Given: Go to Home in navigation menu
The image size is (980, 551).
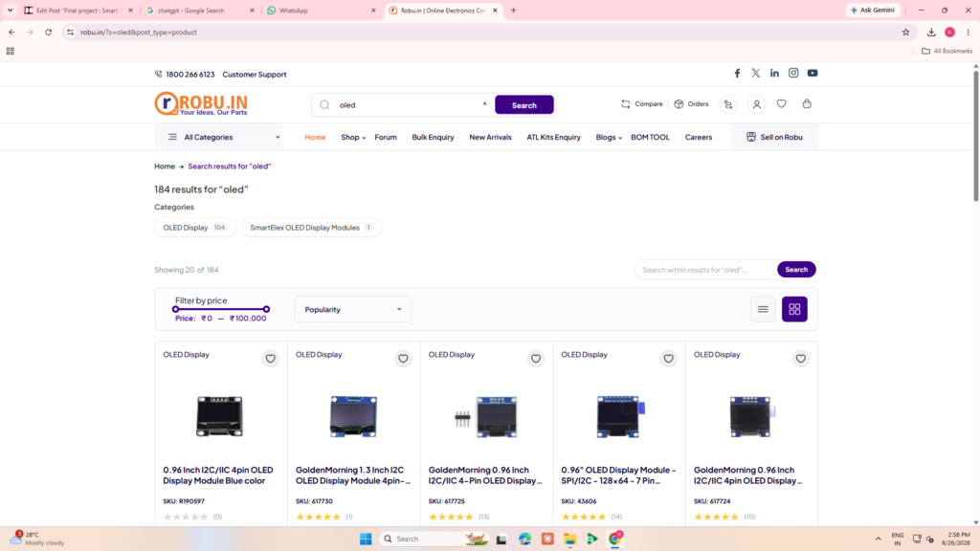Looking at the screenshot, I should click(315, 138).
